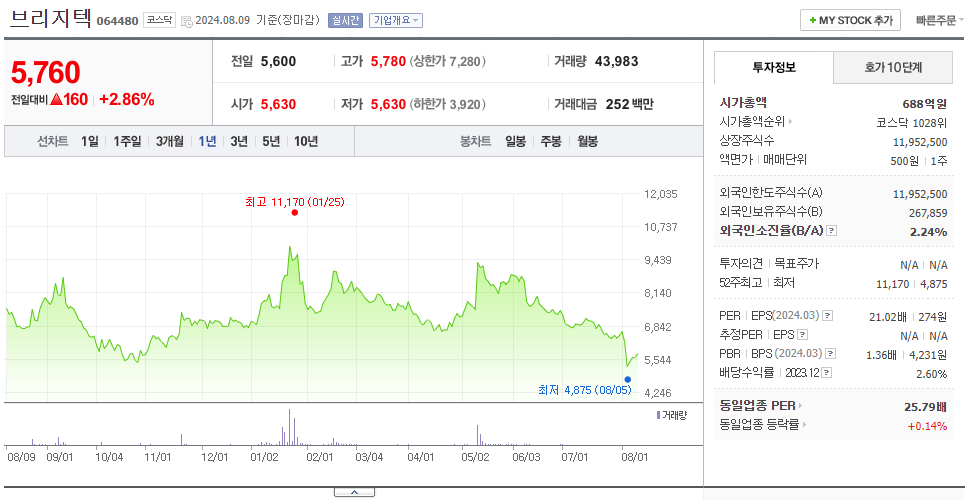
Task: Click the red 최고 11,170 marker dot
Action: coord(294,212)
